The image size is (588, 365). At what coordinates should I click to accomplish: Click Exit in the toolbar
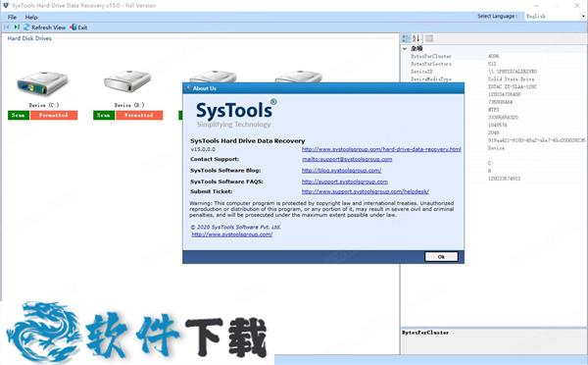click(78, 27)
